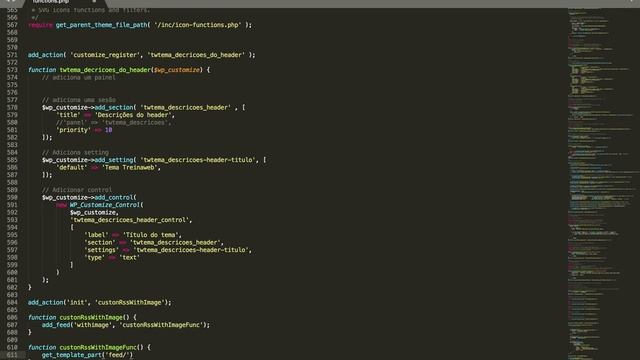
Task: Click the get_template_part call
Action: coord(71,355)
